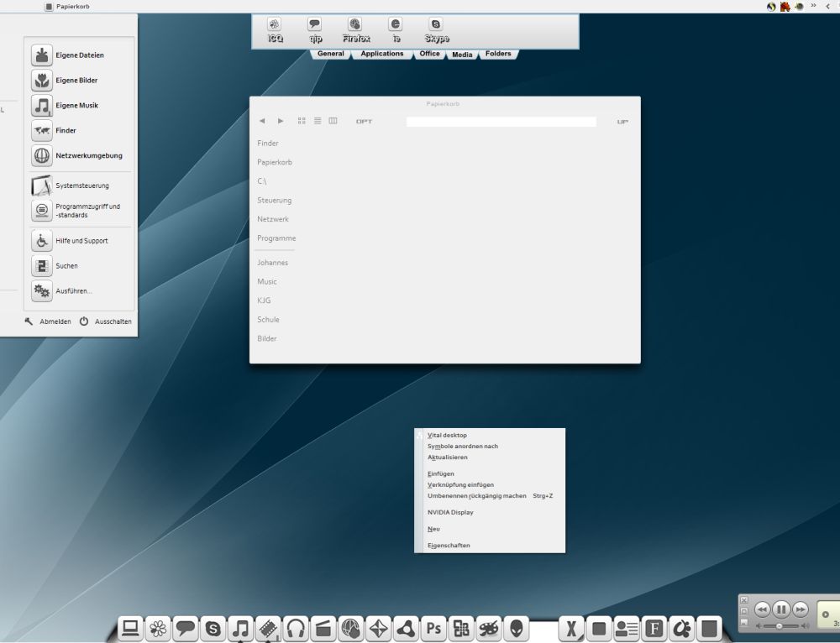Open the Alienware icon in the dock
840x643 pixels.
tap(516, 627)
